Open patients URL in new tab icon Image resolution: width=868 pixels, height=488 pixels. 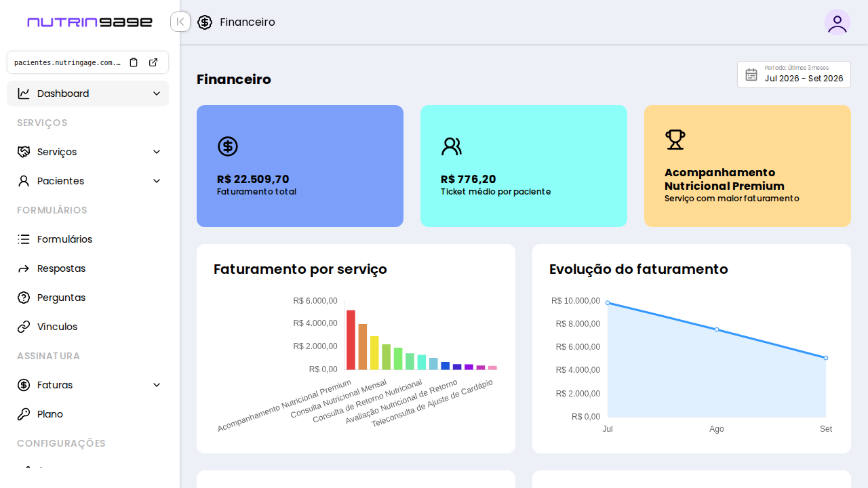pos(153,62)
